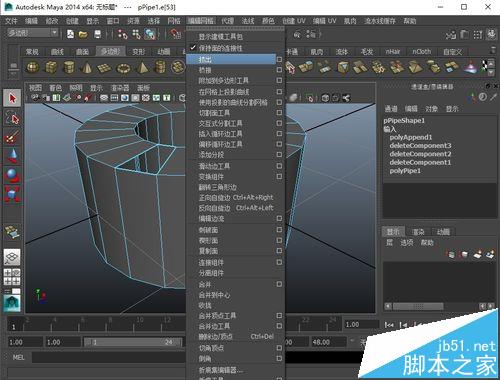This screenshot has height=380, width=500.
Task: Open the 面板 viewport panel menu
Action: (x=144, y=88)
